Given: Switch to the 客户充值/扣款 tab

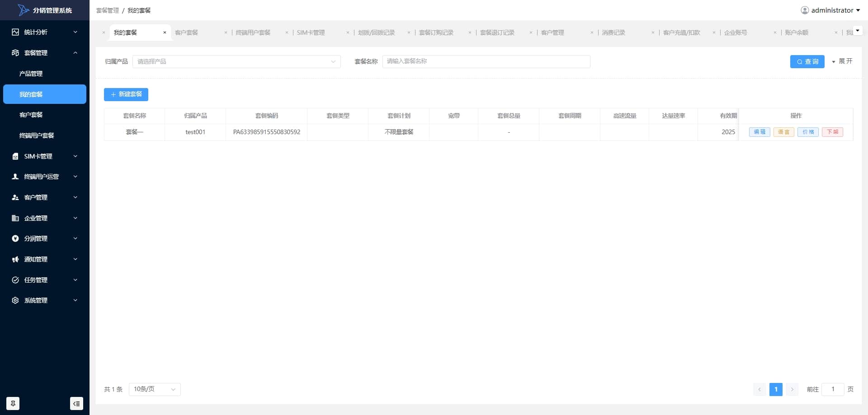Looking at the screenshot, I should coord(682,33).
